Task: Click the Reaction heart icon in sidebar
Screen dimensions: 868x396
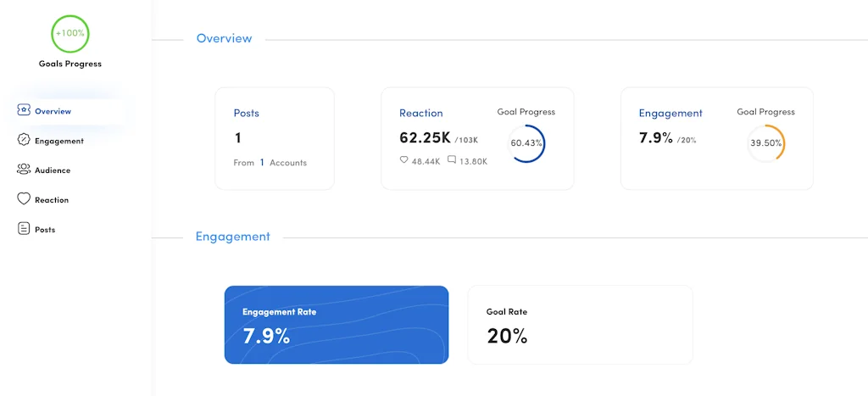Action: pyautogui.click(x=24, y=199)
